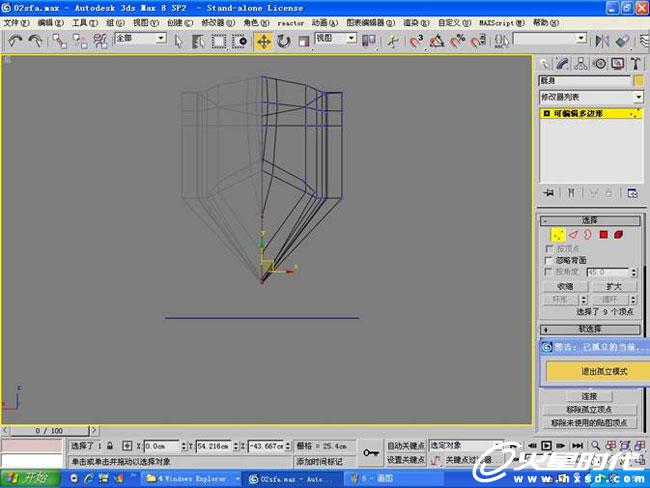
Task: Toggle the Angle Snap icon
Action: 437,41
